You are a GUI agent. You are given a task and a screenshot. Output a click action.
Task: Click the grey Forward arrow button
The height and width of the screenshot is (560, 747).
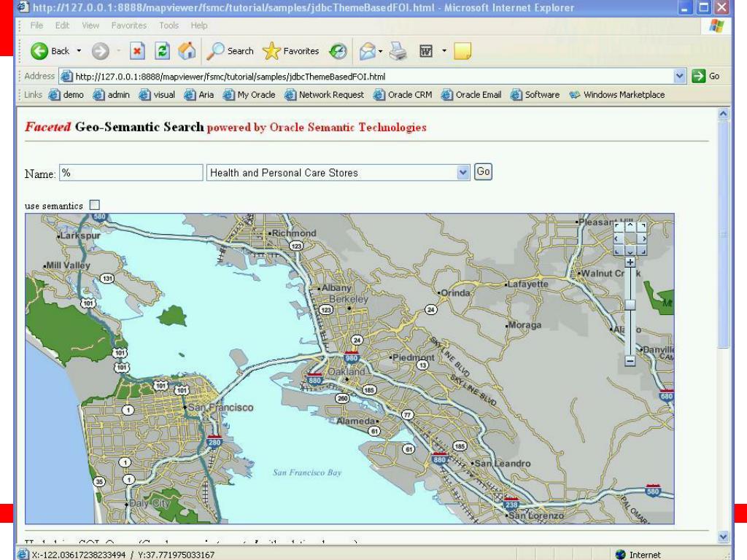(100, 51)
